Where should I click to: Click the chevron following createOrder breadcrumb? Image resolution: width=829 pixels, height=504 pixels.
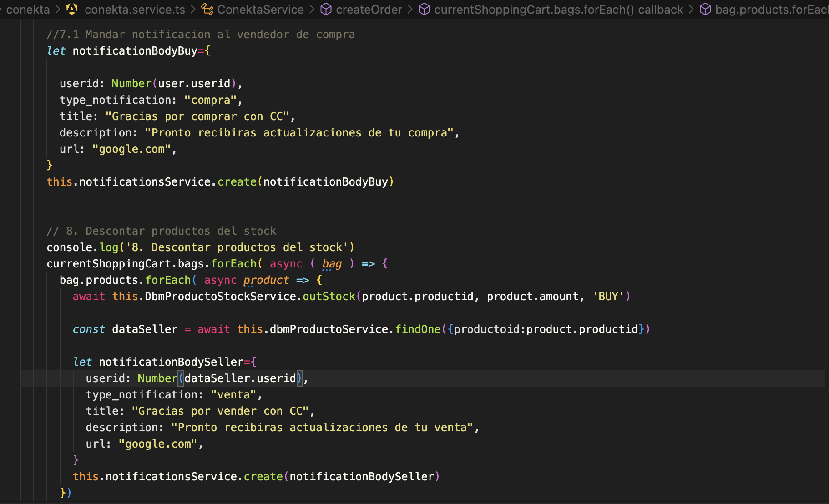point(410,9)
